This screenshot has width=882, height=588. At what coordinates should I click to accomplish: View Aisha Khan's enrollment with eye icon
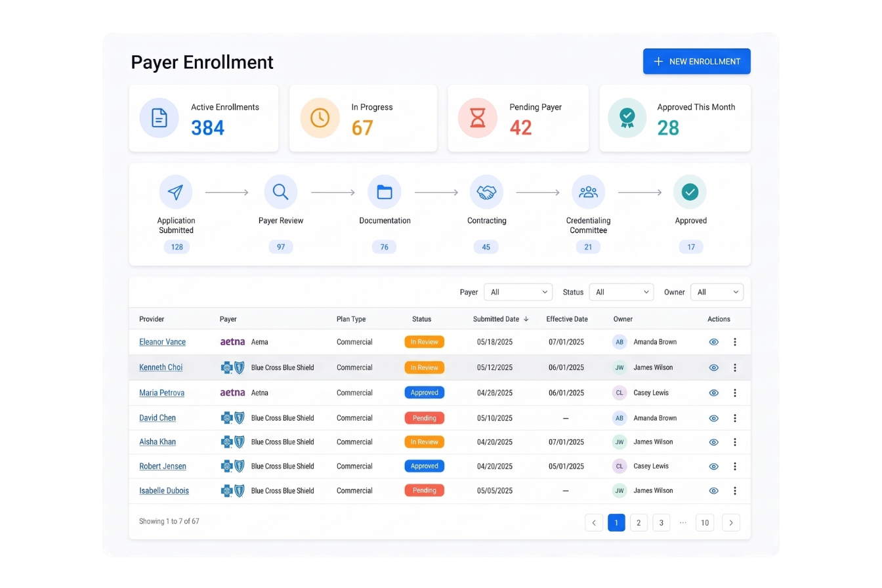click(x=714, y=442)
